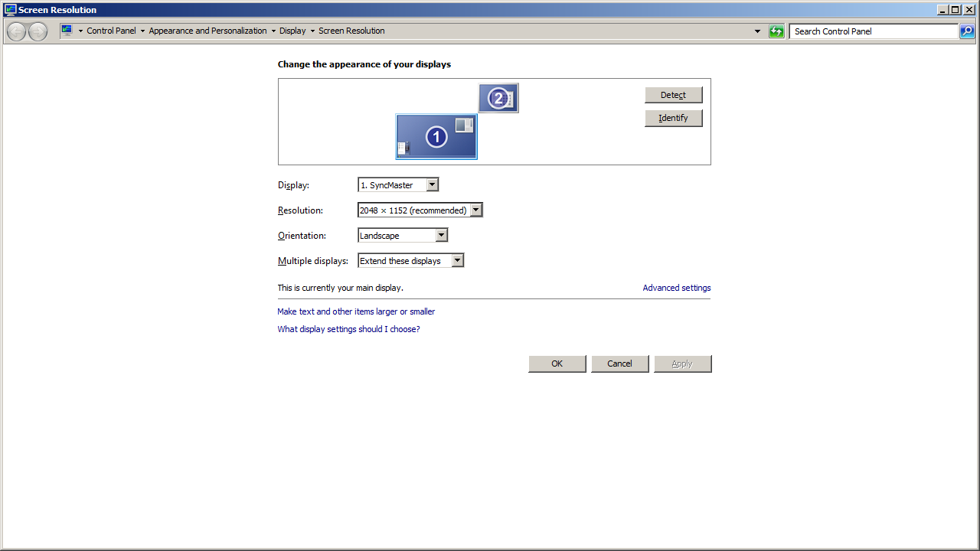Open the Orientation dropdown set to Landscape
This screenshot has width=980, height=551.
(x=403, y=236)
